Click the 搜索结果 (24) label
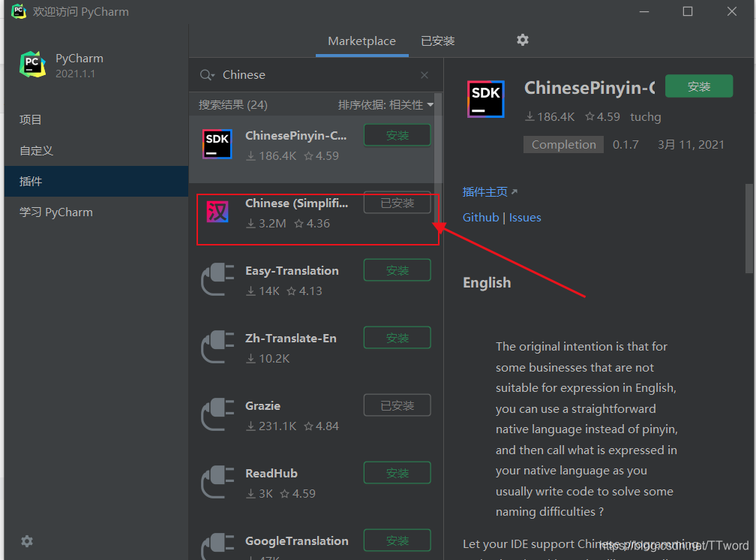756x560 pixels. pos(232,105)
